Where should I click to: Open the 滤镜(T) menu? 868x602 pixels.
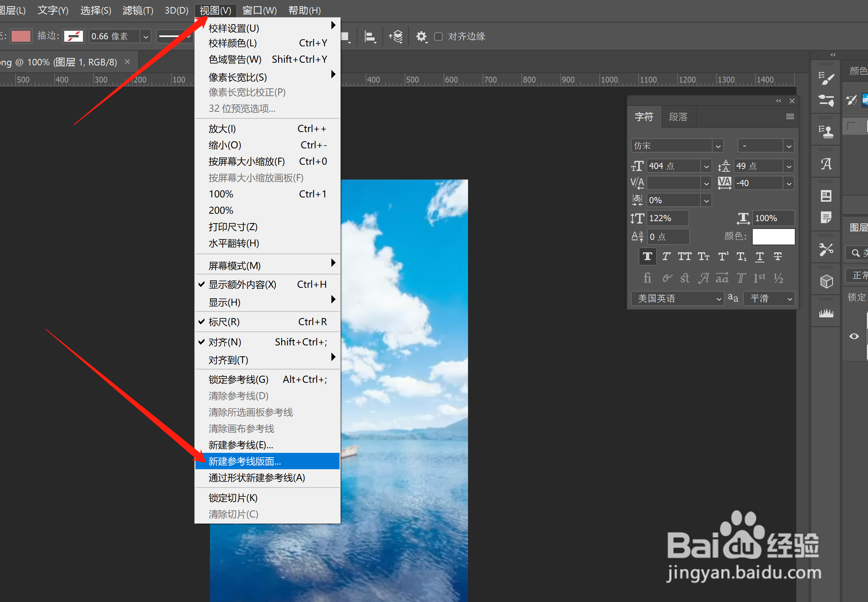[138, 11]
